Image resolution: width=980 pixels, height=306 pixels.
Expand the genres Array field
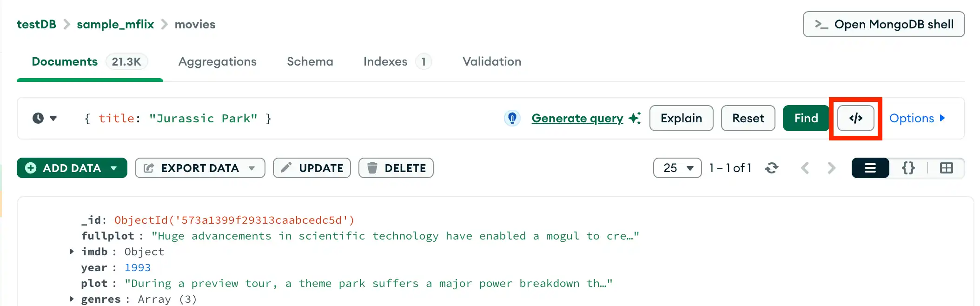pos(72,299)
